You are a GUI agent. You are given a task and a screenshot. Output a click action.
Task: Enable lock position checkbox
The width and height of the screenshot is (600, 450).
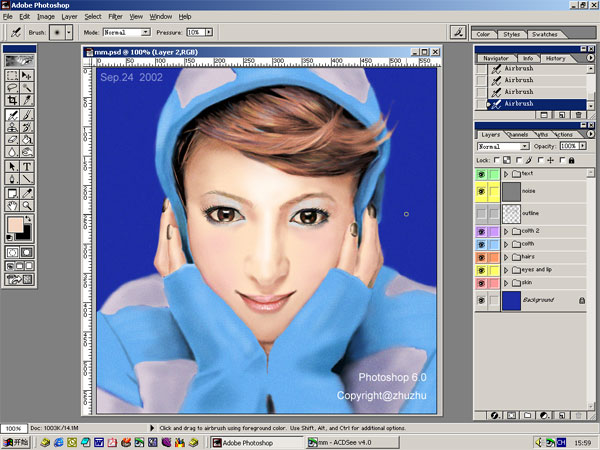pos(541,160)
